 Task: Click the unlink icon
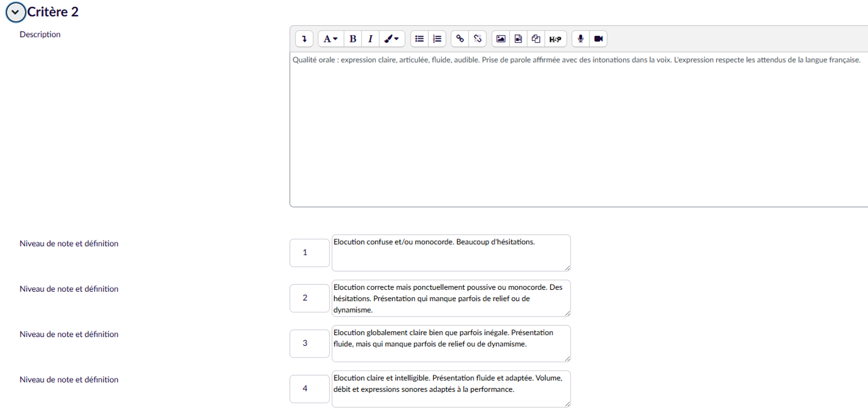pyautogui.click(x=477, y=39)
